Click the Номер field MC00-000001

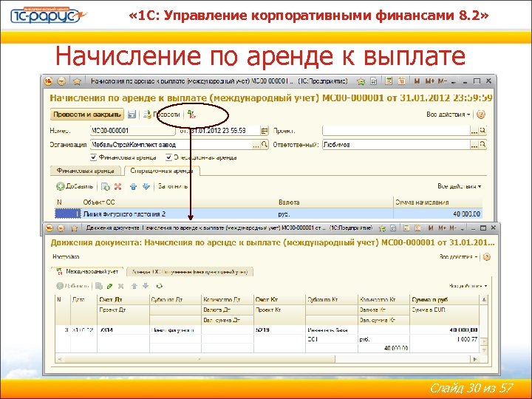click(x=133, y=131)
